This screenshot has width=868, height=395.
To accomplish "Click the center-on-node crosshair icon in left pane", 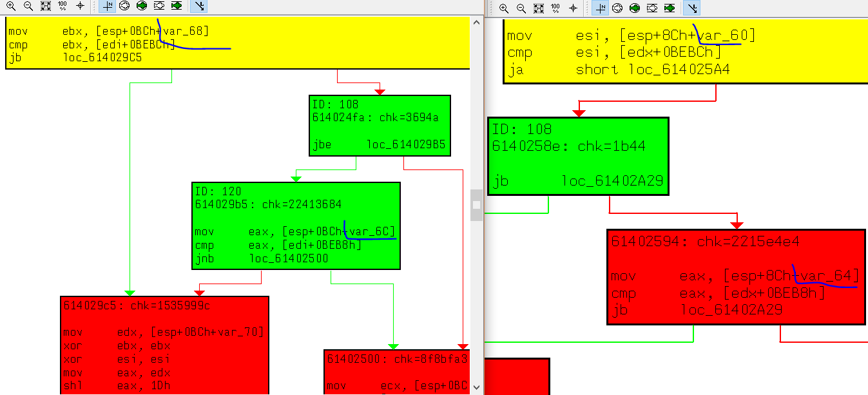I will (80, 6).
